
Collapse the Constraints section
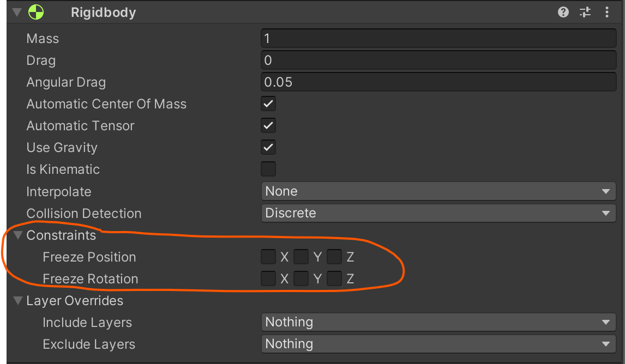tap(18, 235)
